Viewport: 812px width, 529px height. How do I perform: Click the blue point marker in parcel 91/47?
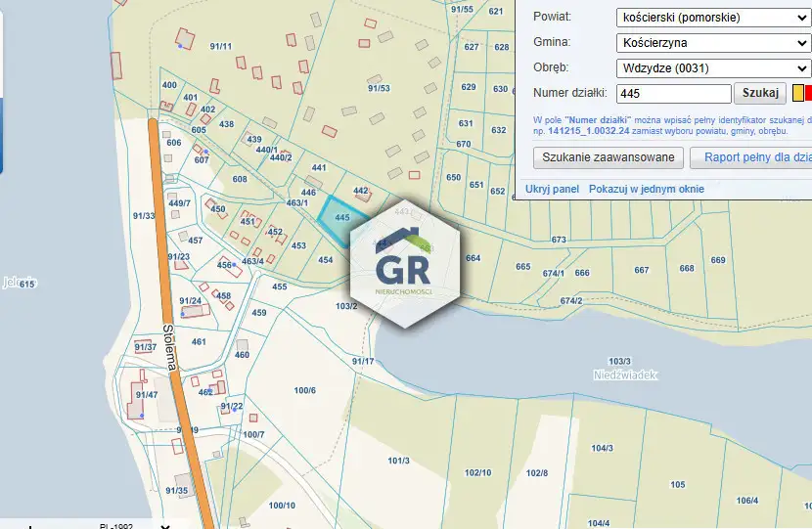point(141,416)
